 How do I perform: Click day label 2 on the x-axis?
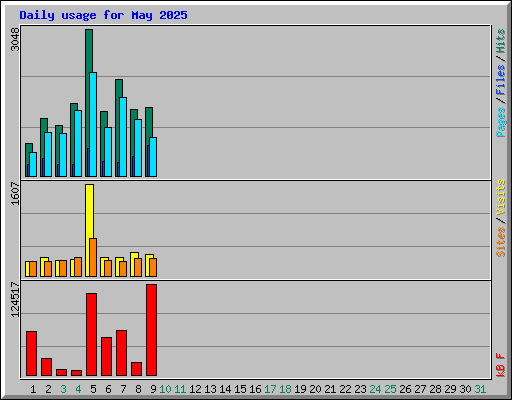pos(48,389)
